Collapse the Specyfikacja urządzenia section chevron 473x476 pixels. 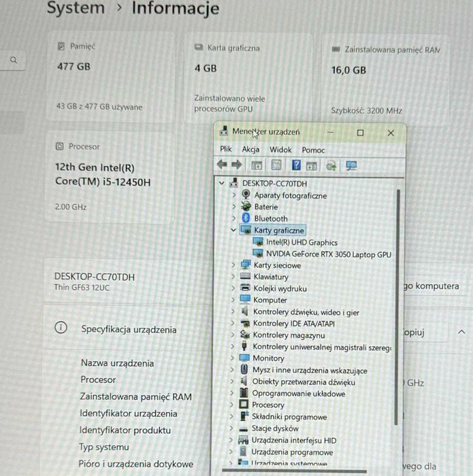click(461, 332)
